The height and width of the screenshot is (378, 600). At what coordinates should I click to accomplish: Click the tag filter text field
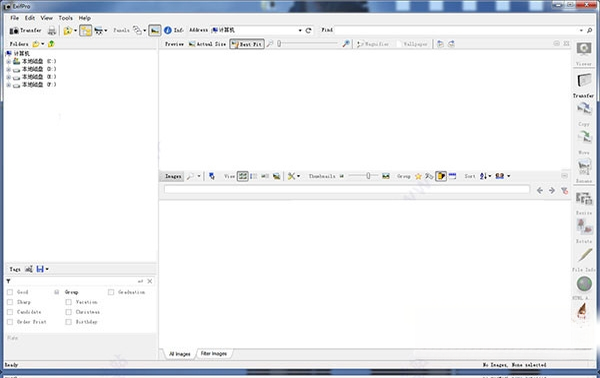[73, 281]
